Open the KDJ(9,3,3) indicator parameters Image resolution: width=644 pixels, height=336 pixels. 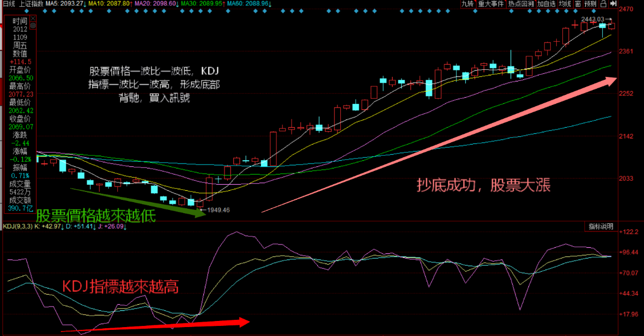pos(17,227)
